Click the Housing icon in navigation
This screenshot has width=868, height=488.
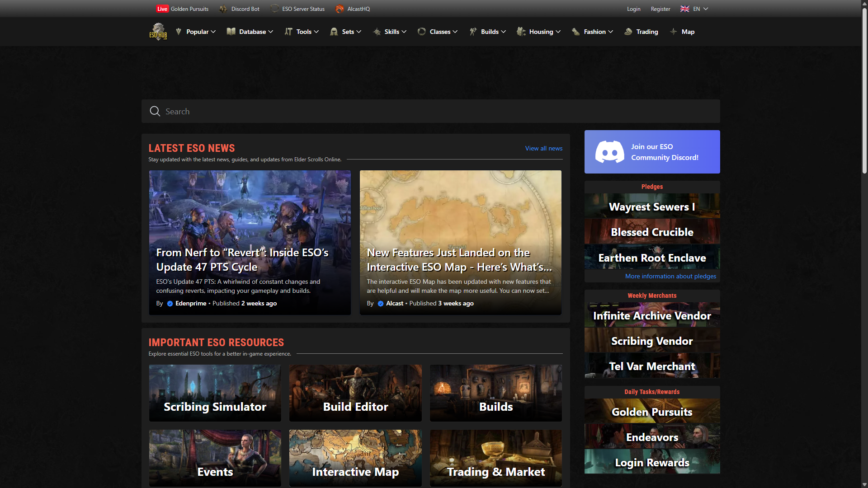(x=521, y=32)
